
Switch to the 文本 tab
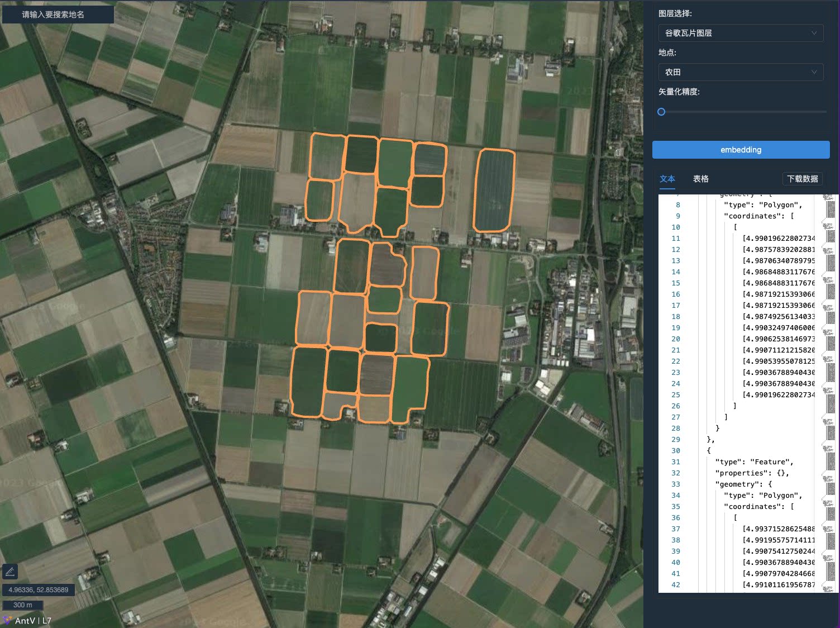click(667, 179)
